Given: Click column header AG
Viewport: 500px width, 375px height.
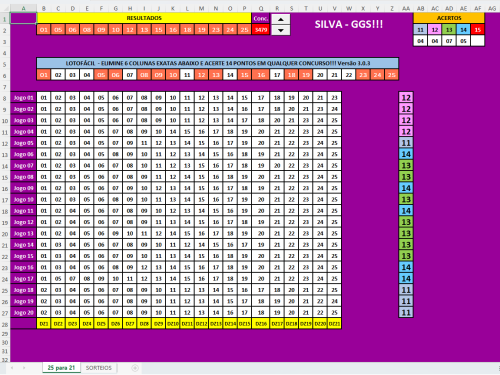Looking at the screenshot, I should (x=492, y=8).
